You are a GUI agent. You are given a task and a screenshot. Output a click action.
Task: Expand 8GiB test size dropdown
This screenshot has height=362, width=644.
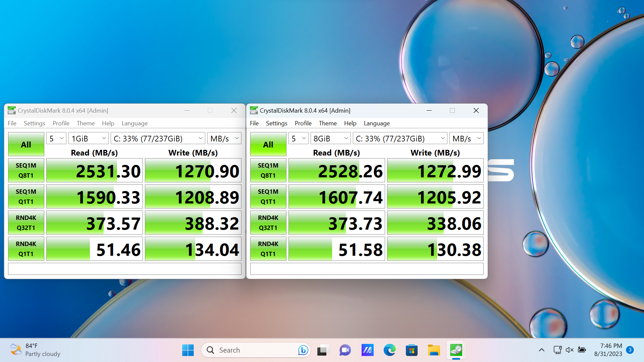pyautogui.click(x=330, y=138)
